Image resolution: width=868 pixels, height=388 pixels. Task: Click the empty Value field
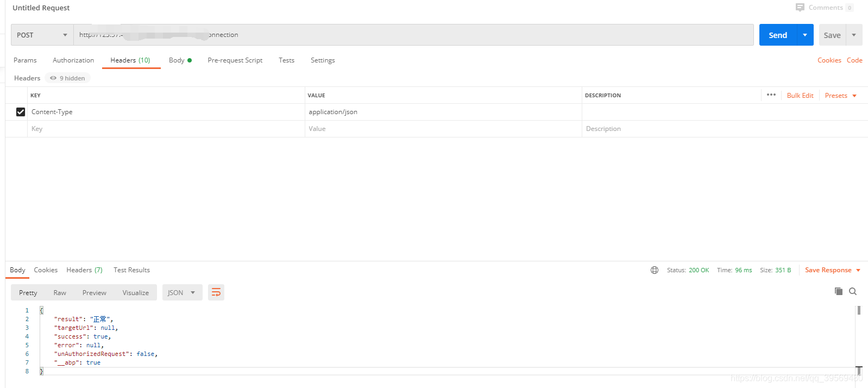pos(443,129)
